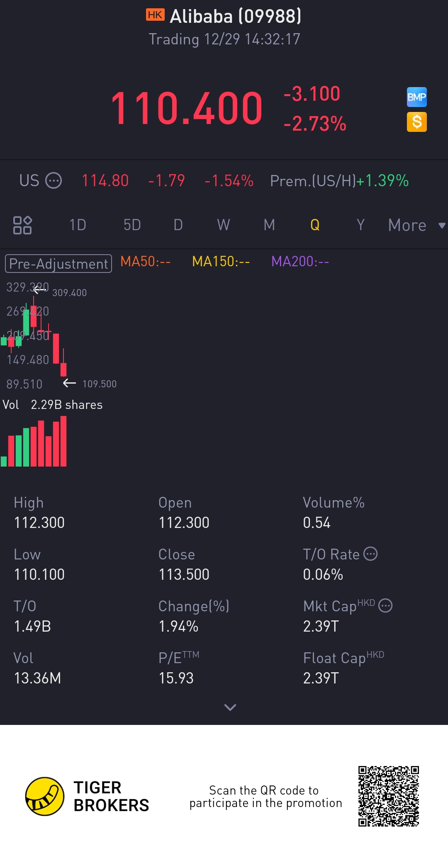
Task: Expand more stock details chevron
Action: tap(230, 707)
